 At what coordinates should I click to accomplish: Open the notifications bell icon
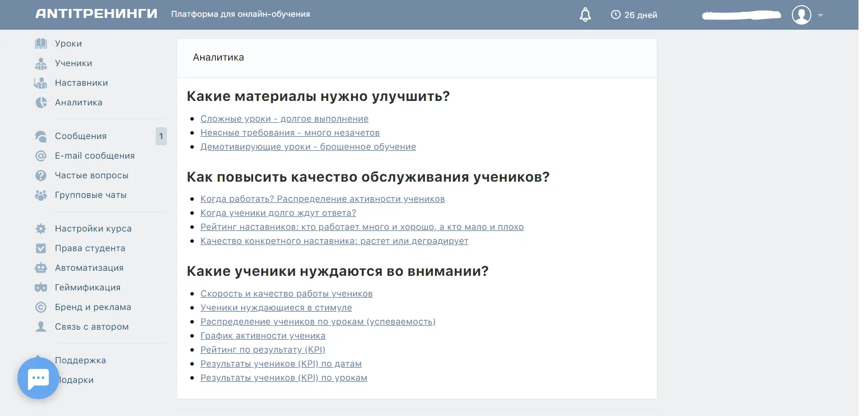pyautogui.click(x=585, y=15)
